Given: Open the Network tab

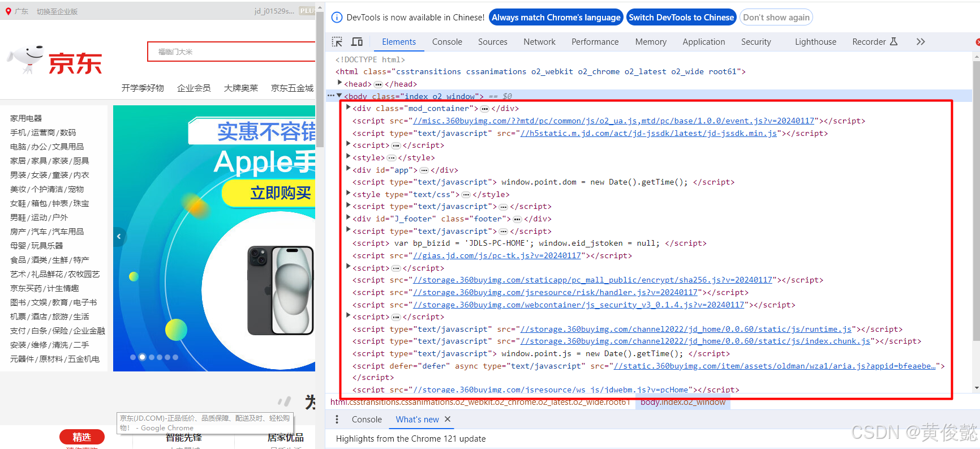Looking at the screenshot, I should tap(539, 42).
